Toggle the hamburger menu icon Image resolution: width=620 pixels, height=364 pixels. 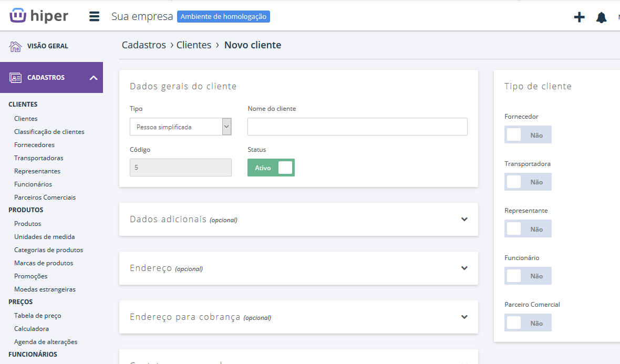95,17
